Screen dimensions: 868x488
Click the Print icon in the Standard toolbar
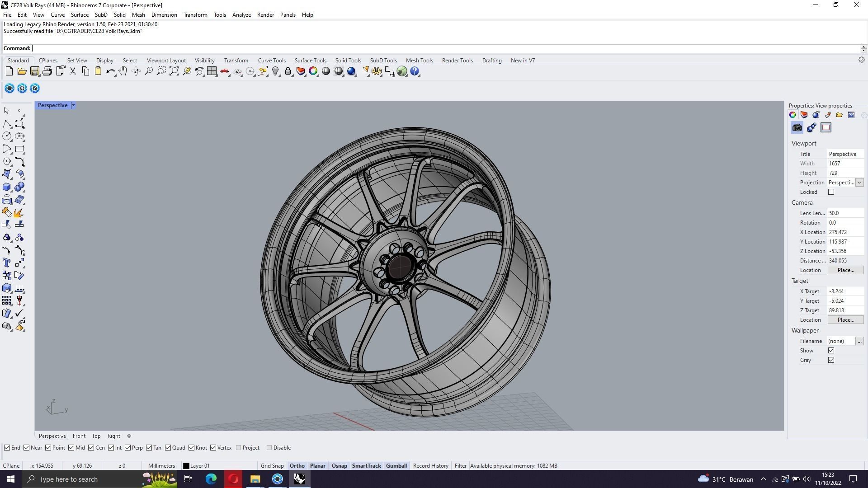[47, 71]
